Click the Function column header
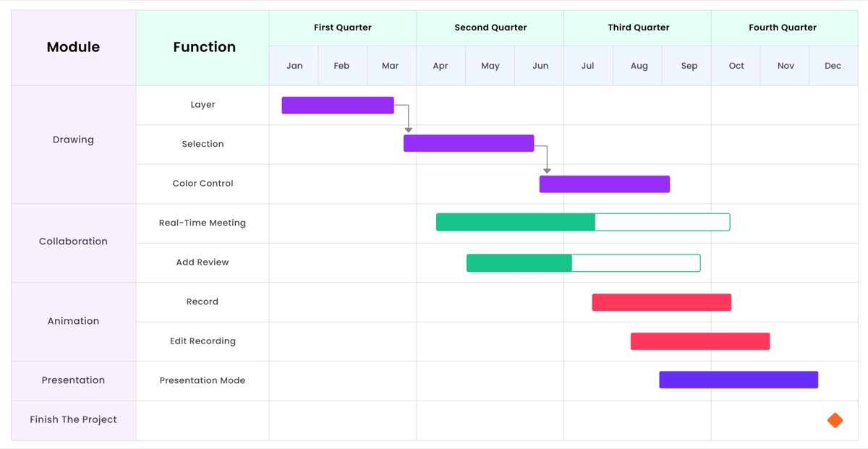The image size is (868, 449). click(x=204, y=48)
